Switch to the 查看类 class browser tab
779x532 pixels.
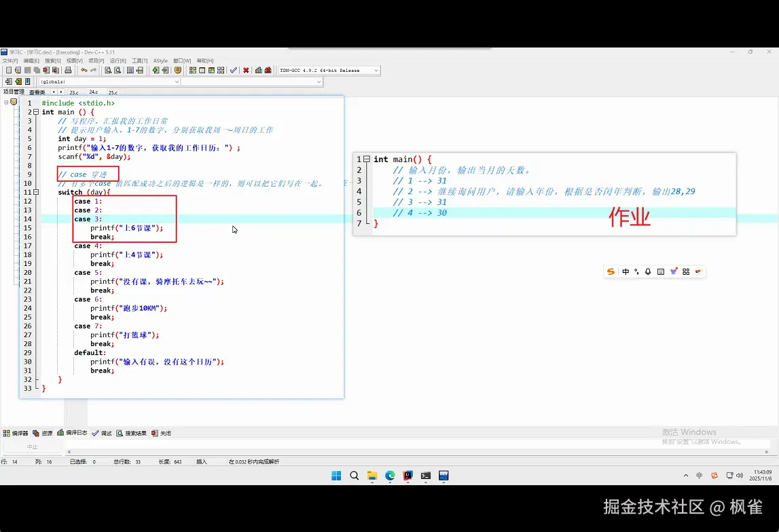tap(37, 92)
